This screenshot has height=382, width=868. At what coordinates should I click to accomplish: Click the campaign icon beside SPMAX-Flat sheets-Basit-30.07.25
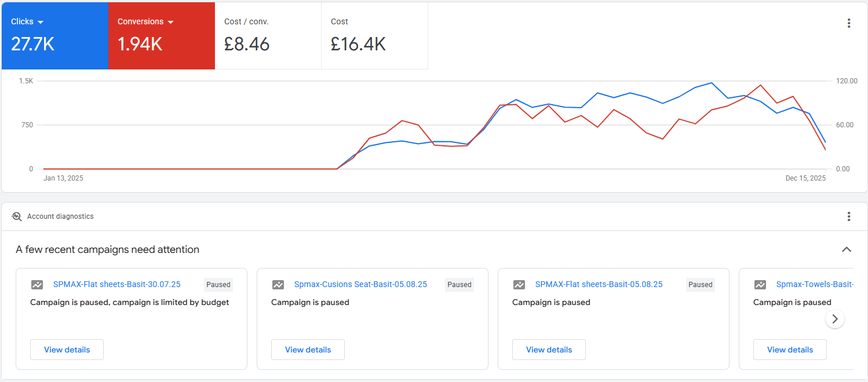37,285
